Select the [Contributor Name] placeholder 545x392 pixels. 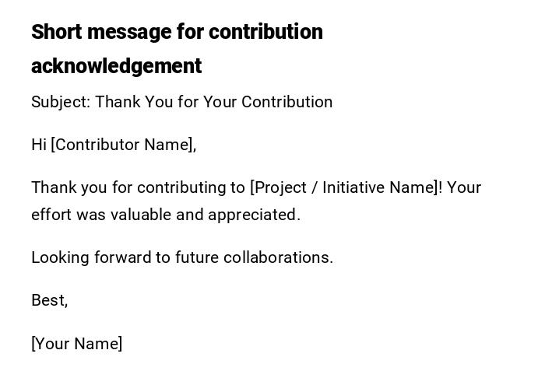click(x=122, y=145)
